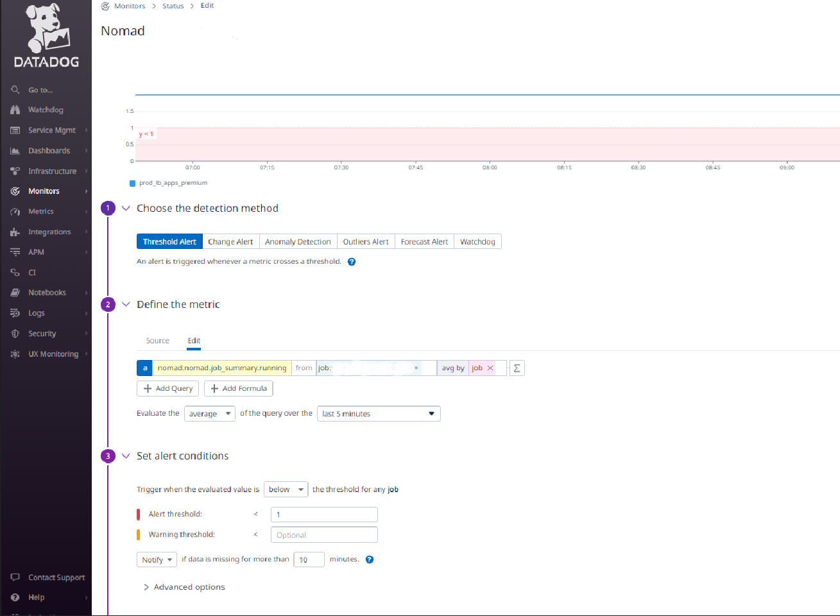
Task: Click the avg by aggregator label
Action: tap(453, 368)
